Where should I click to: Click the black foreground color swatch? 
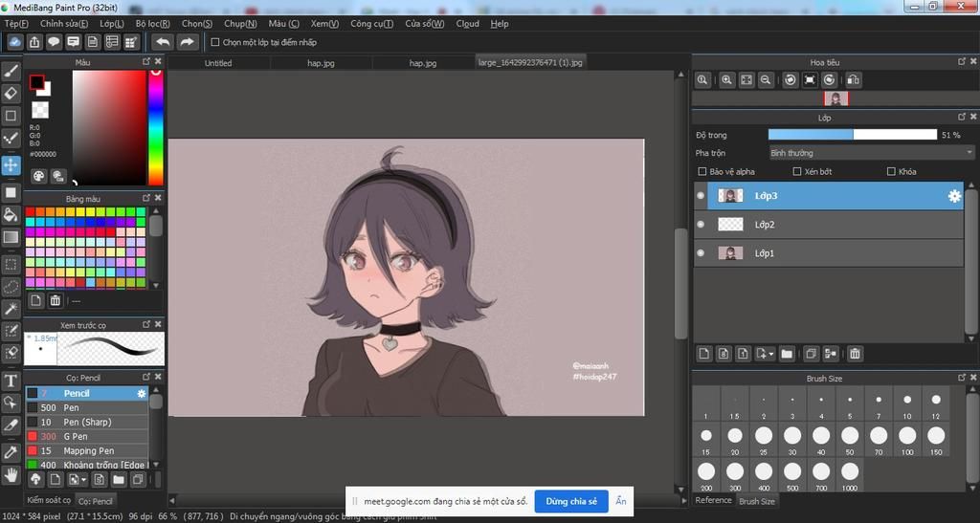coord(37,82)
